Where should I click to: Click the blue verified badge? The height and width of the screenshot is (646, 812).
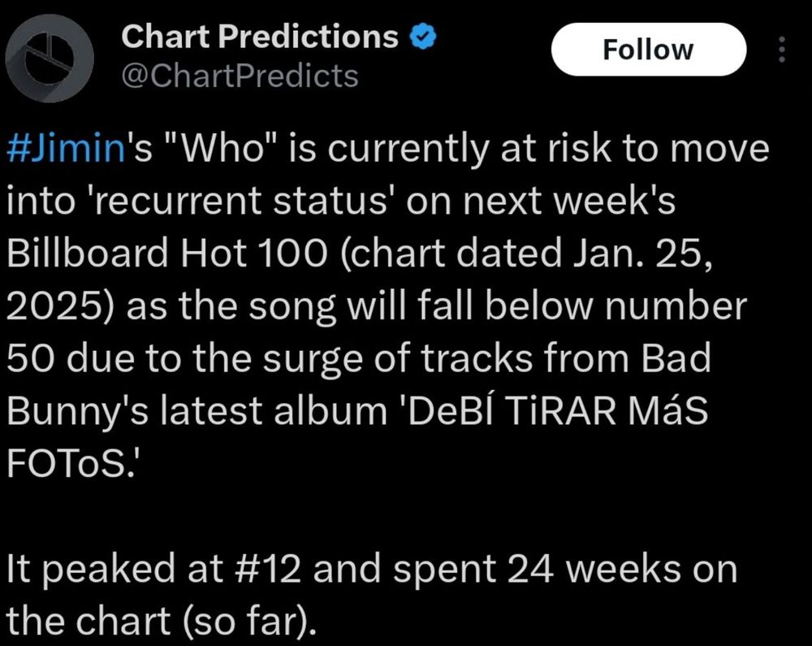(x=424, y=37)
